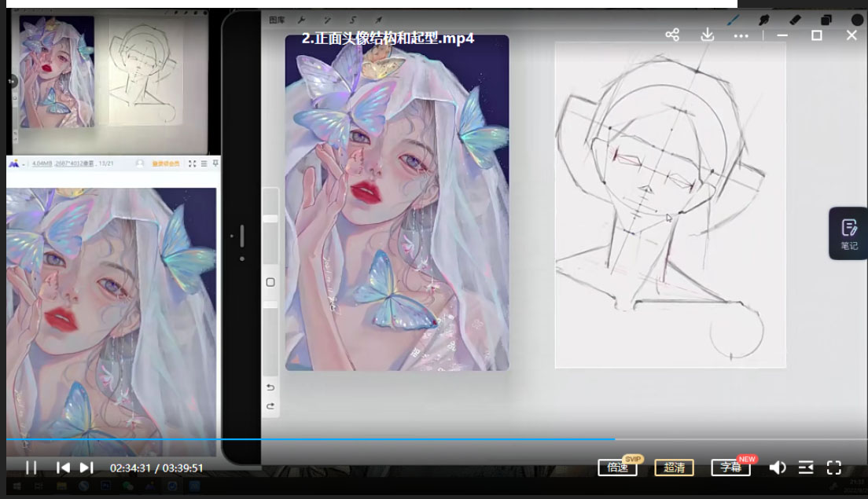
Task: Click the video title 2.正面头像结构和起型.mp4
Action: [x=388, y=39]
